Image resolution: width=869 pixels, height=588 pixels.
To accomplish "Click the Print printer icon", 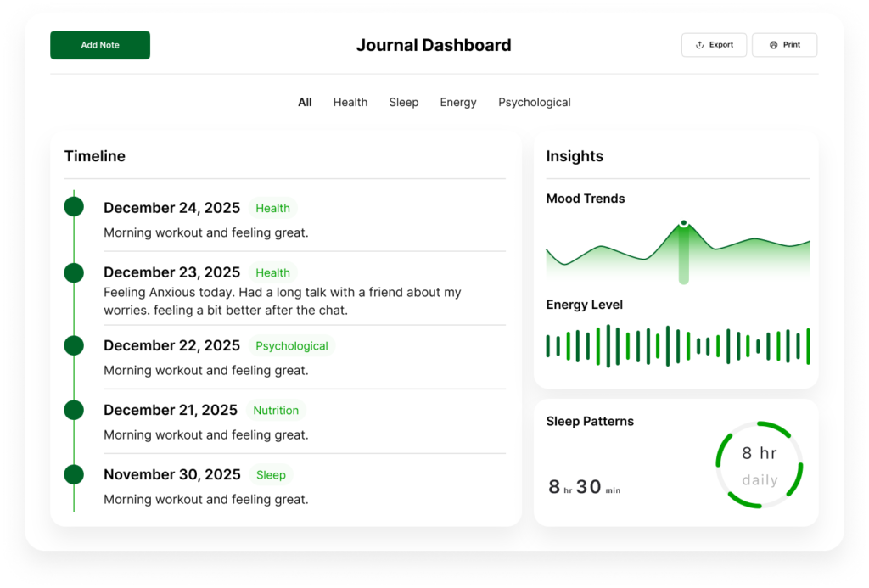I will point(773,45).
